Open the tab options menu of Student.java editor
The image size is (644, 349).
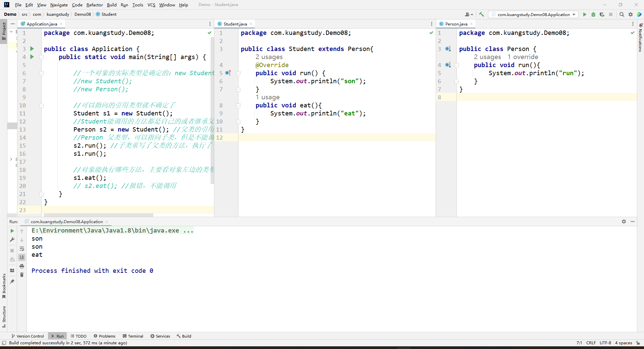tap(431, 24)
